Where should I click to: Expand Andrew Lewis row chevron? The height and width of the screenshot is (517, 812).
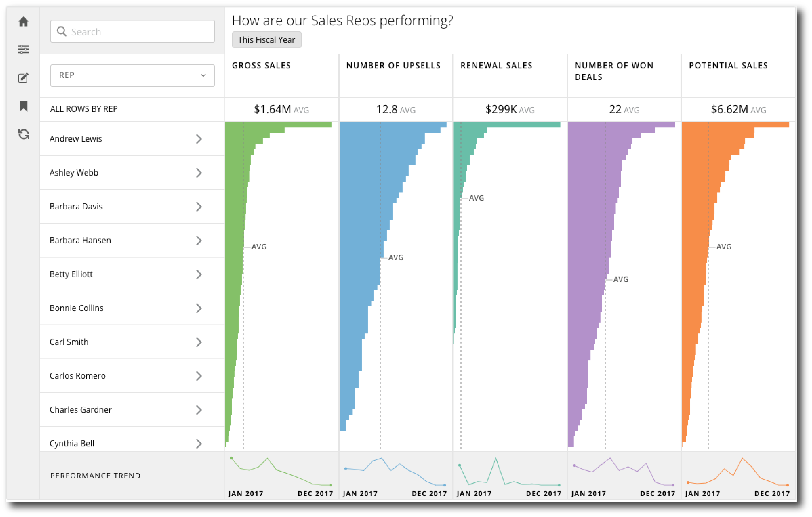tap(199, 139)
